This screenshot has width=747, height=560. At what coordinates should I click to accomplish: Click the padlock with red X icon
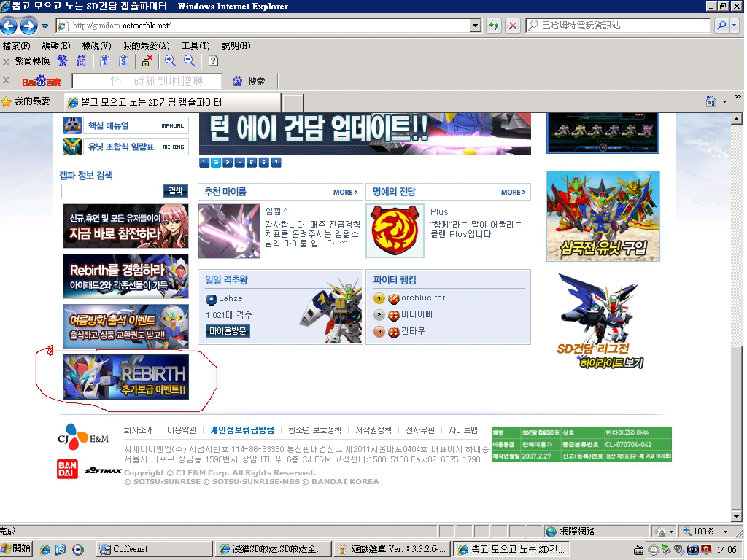click(x=147, y=61)
